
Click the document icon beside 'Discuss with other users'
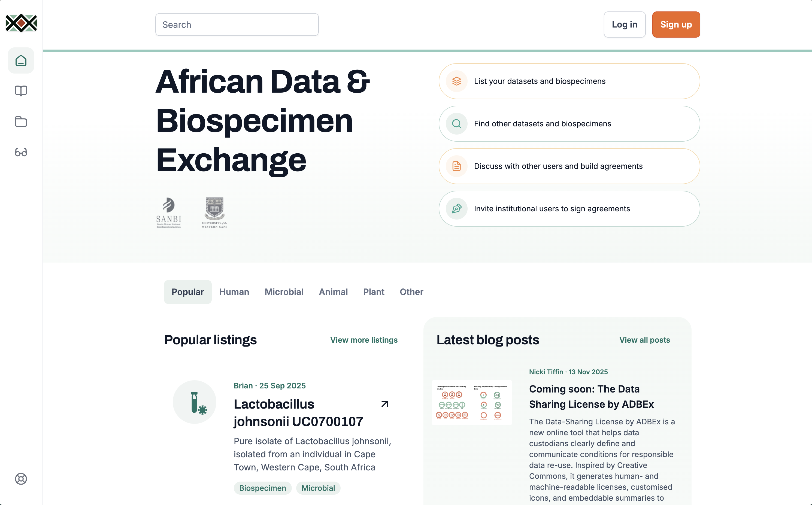pos(456,166)
